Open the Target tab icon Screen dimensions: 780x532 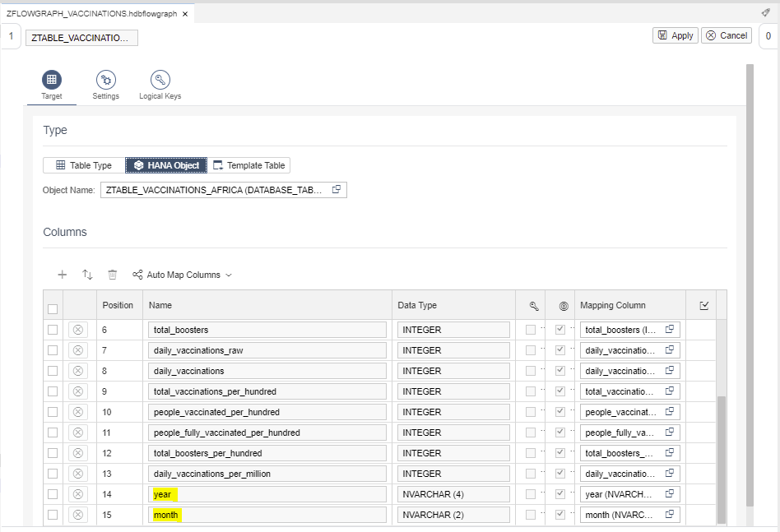coord(52,80)
